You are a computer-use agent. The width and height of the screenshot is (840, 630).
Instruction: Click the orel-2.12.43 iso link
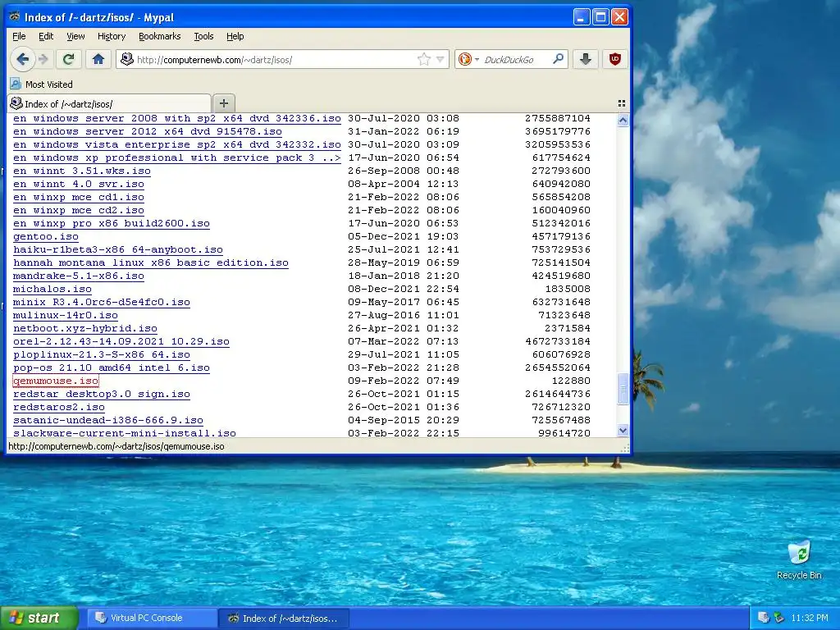[x=121, y=341]
